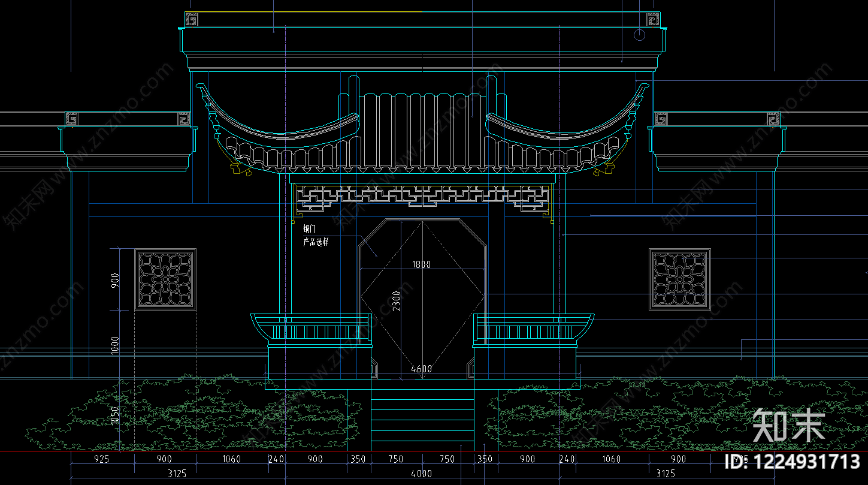
Task: Select the right floral lattice window
Action: [x=680, y=280]
